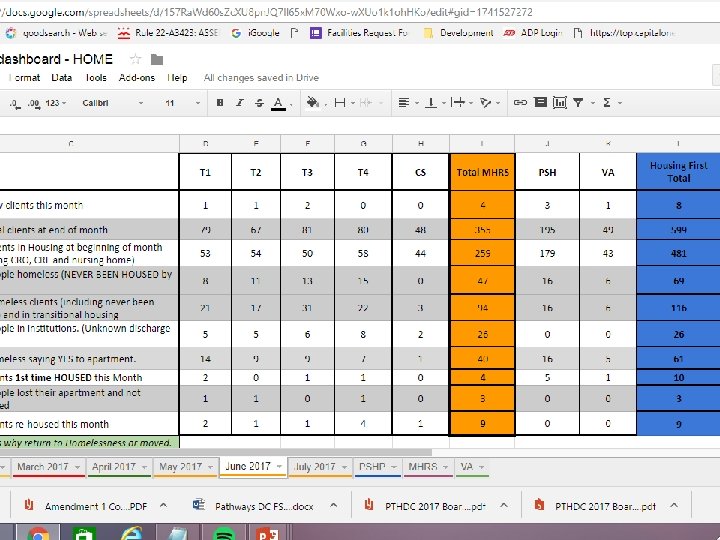Select the Total MHRS header cell
This screenshot has width=720, height=540.
click(x=482, y=172)
